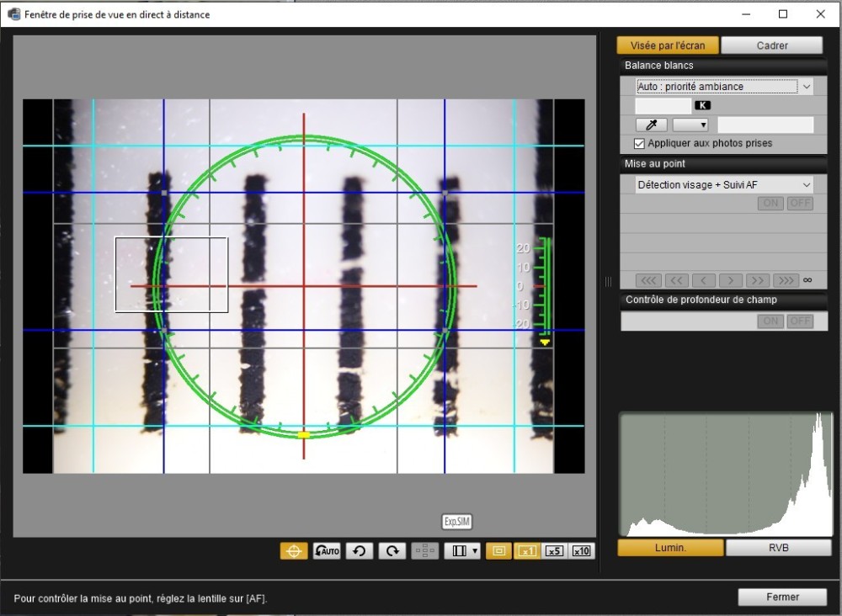
Task: Show the RVB histogram
Action: tap(779, 548)
